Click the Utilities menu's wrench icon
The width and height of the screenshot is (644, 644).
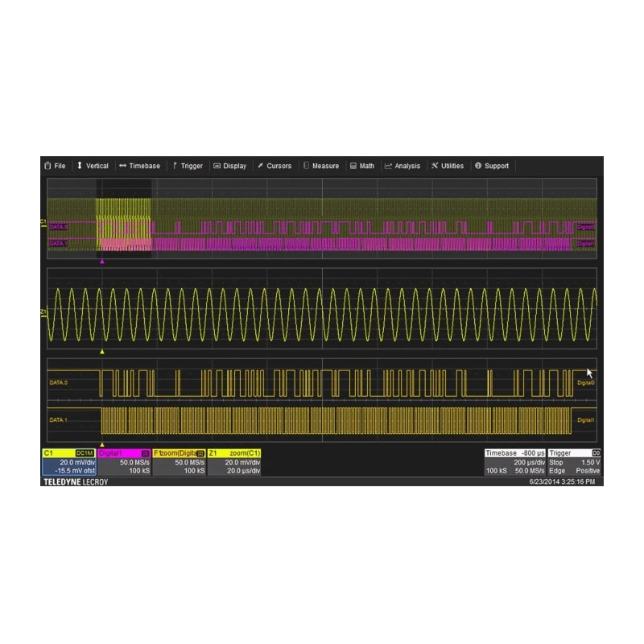point(435,166)
